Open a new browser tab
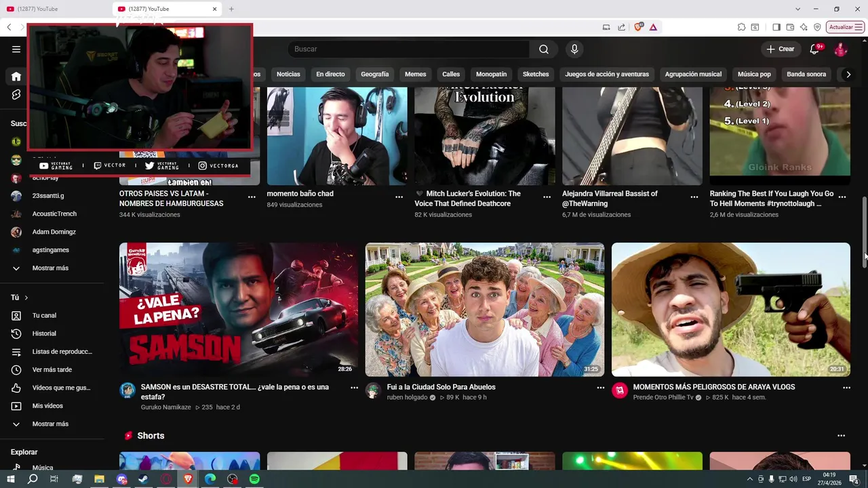This screenshot has height=488, width=868. point(231,9)
